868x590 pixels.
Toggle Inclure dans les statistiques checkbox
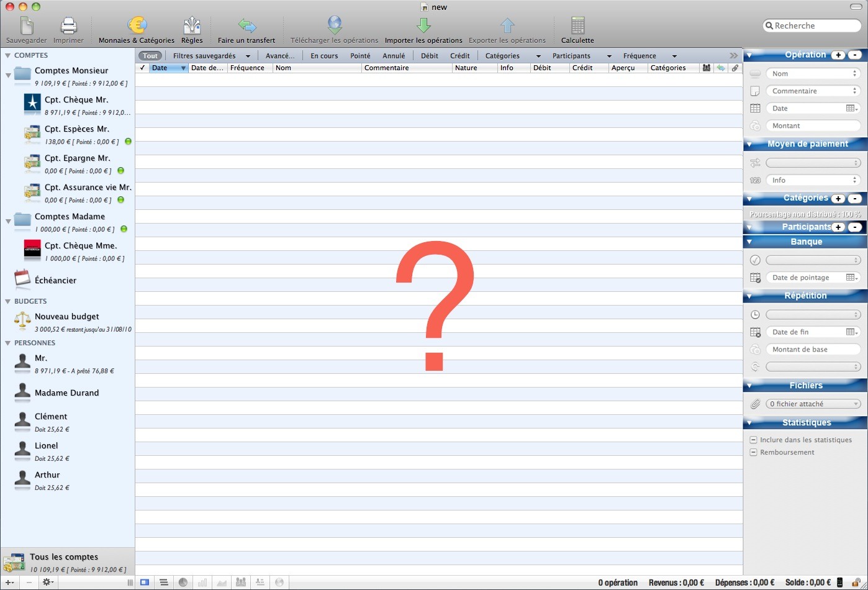tap(753, 440)
